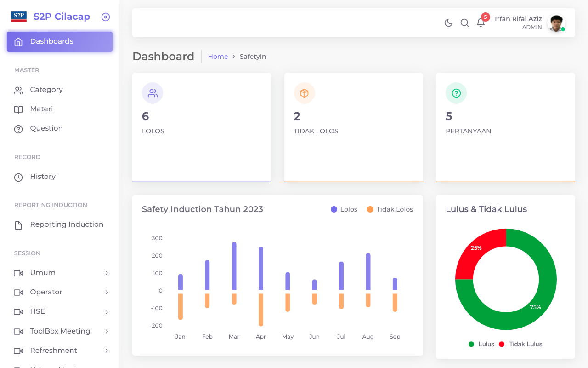Open the Question page link
This screenshot has width=588, height=368.
pyautogui.click(x=46, y=128)
